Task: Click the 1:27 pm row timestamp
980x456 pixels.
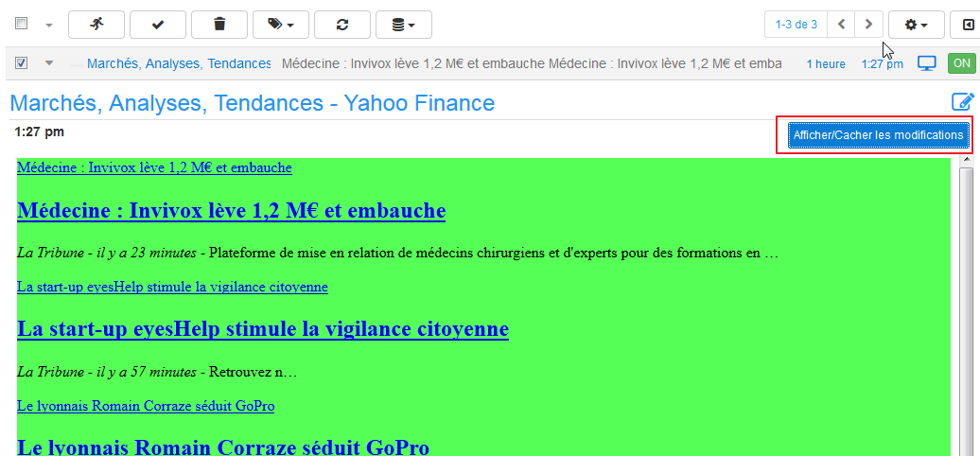Action: click(x=882, y=63)
